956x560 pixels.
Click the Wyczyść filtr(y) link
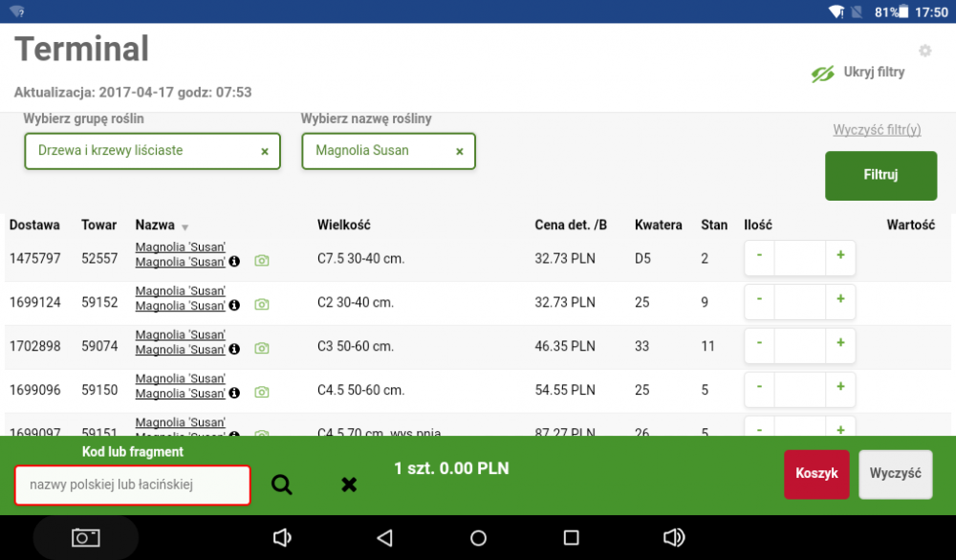click(x=877, y=130)
